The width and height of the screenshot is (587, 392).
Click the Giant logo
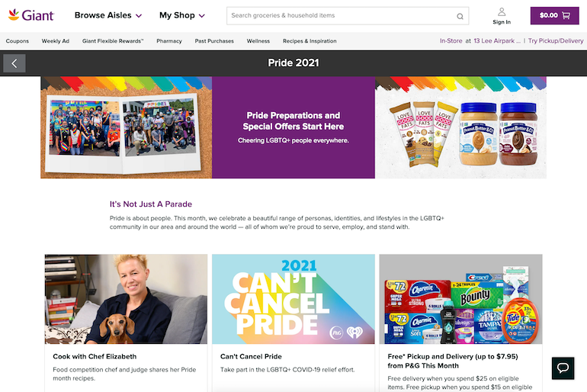coord(31,15)
